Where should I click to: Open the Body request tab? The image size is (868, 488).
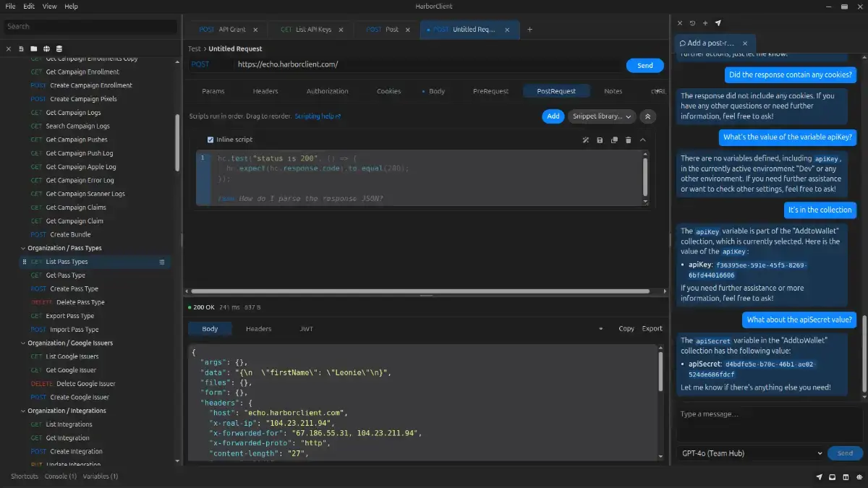point(434,91)
